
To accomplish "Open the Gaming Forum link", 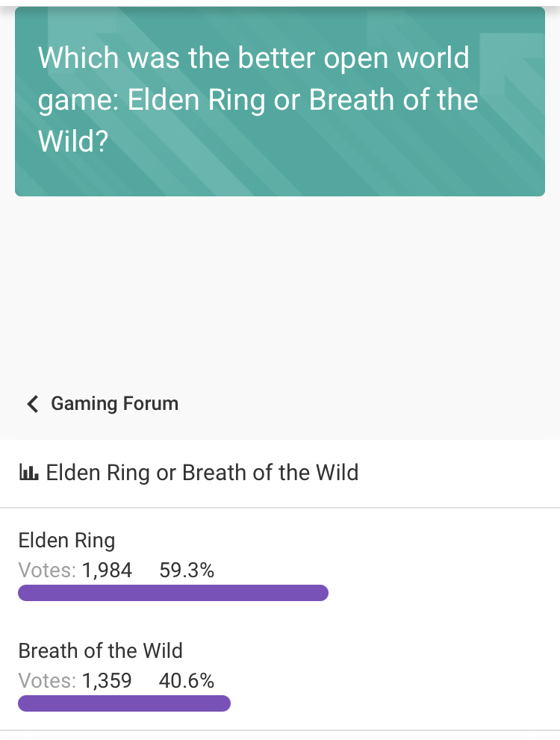I will tap(114, 404).
